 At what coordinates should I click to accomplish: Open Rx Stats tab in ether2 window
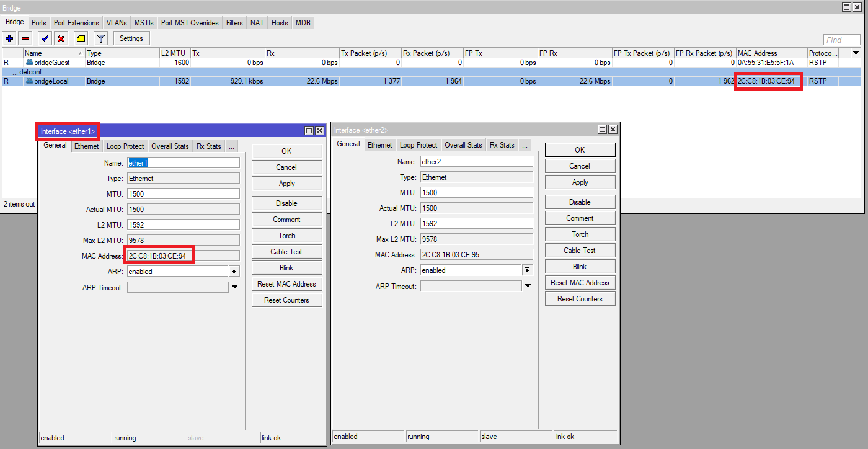(502, 145)
